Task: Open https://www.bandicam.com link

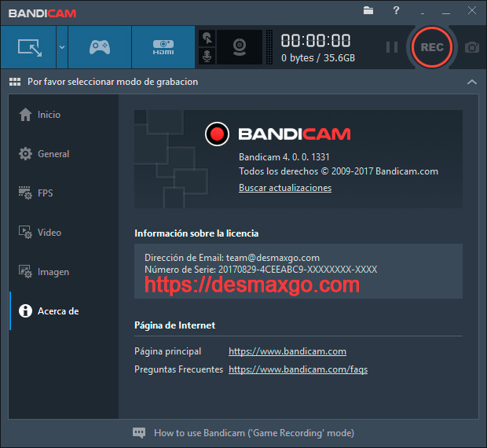Action: (287, 351)
